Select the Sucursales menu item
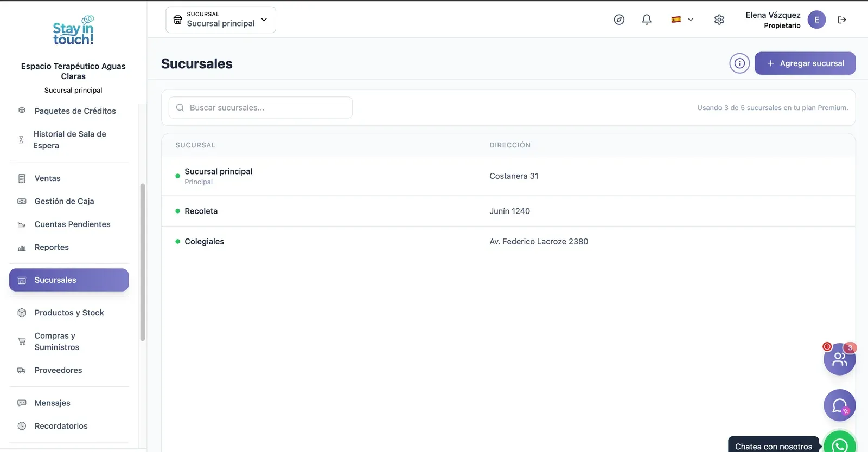This screenshot has width=868, height=452. tap(69, 280)
